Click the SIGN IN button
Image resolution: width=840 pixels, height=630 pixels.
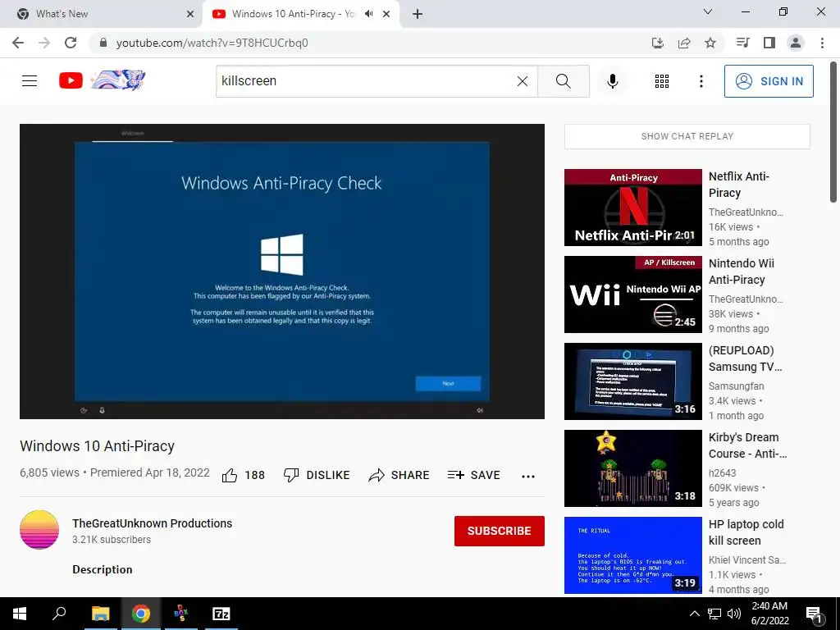(769, 81)
